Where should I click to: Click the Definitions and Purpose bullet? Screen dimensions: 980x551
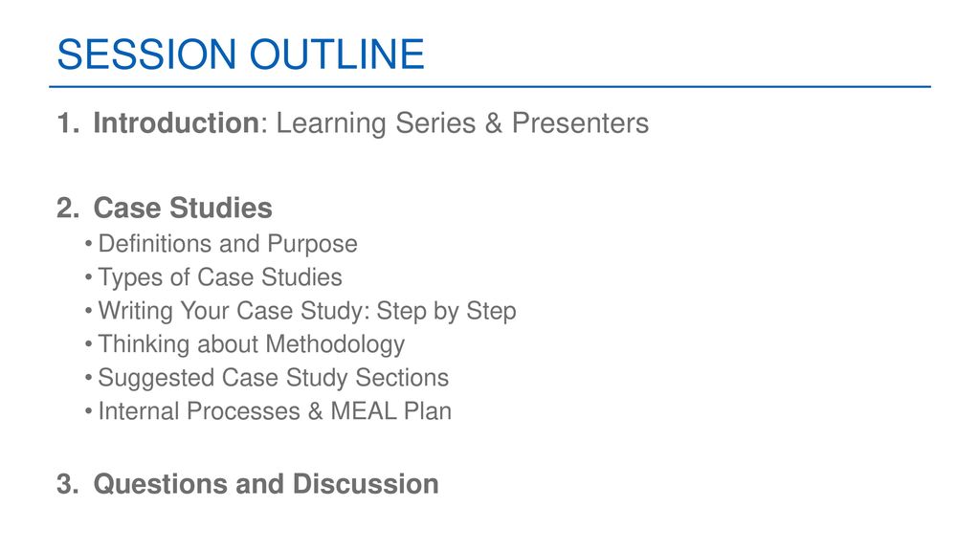(228, 244)
